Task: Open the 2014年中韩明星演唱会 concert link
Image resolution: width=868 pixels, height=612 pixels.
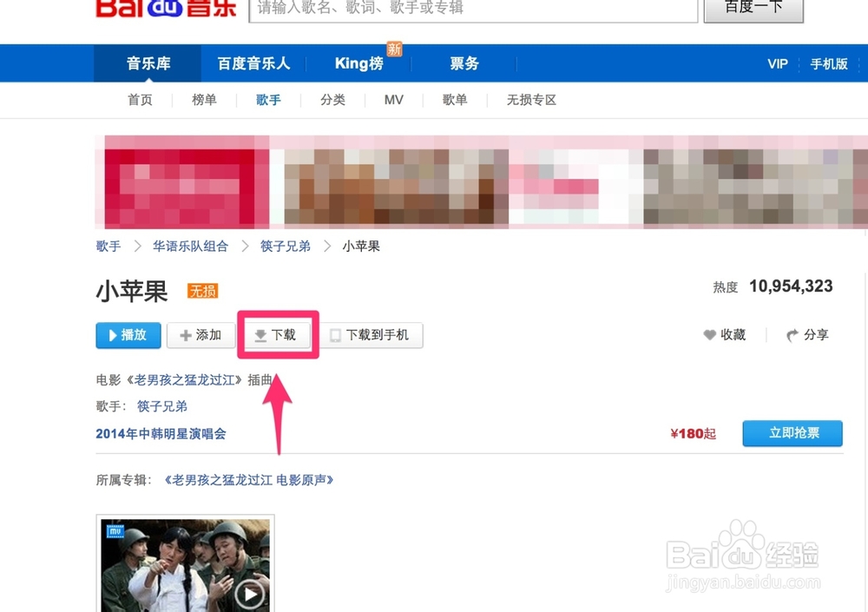Action: (161, 434)
